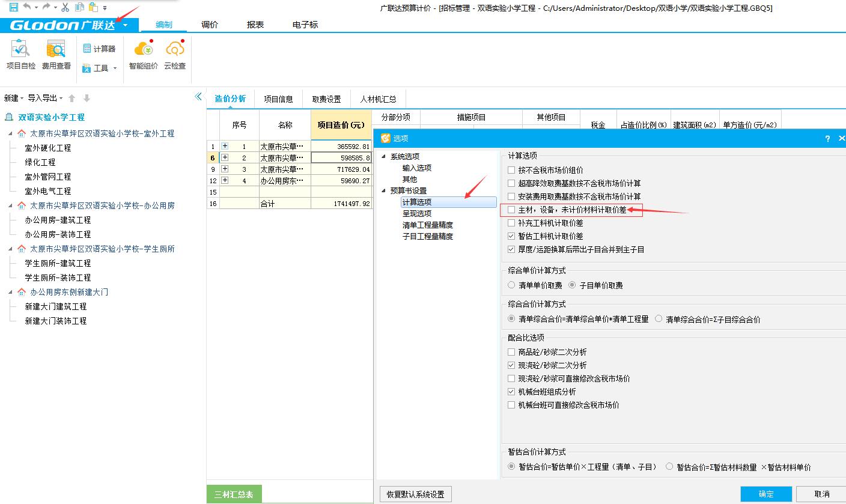Collapse 系统选项 in options dialog
This screenshot has height=504, width=846.
coord(385,157)
